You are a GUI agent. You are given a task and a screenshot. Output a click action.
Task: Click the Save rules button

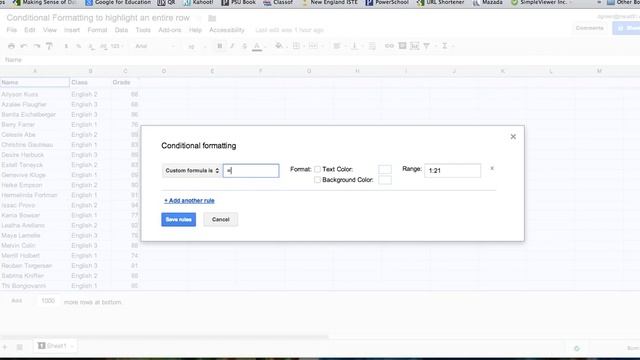178,220
